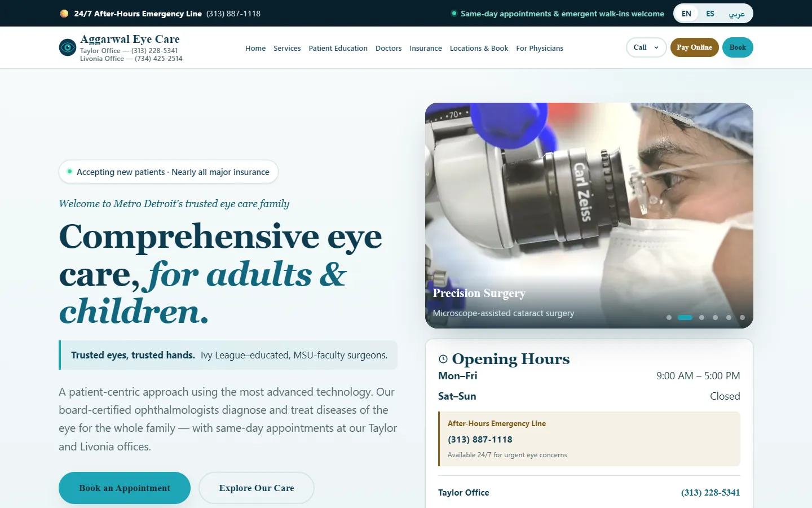
Task: Click the yellow dot before After-Hours Emergency Line
Action: [x=64, y=14]
